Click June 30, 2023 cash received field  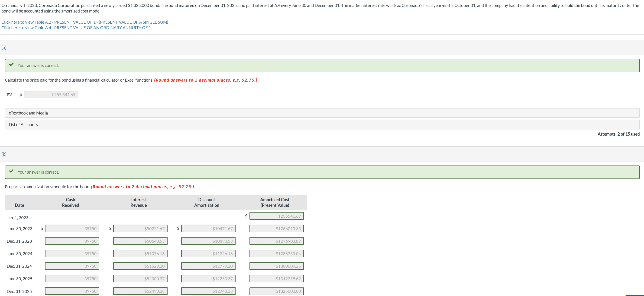tap(72, 228)
